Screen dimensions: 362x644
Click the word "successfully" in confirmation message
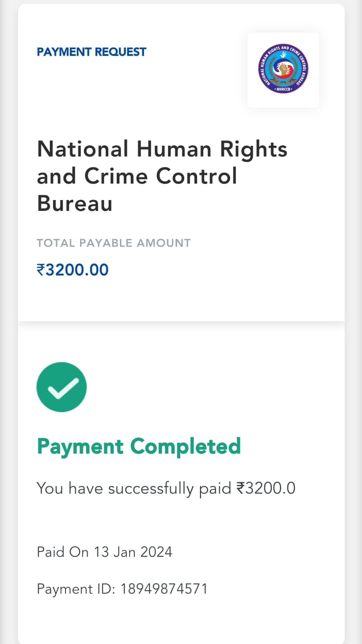coord(151,488)
